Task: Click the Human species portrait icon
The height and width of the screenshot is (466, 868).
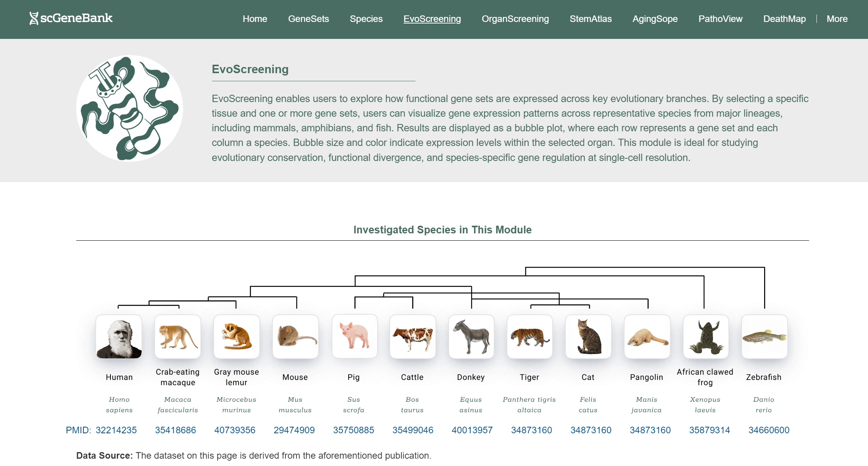Action: click(x=119, y=337)
